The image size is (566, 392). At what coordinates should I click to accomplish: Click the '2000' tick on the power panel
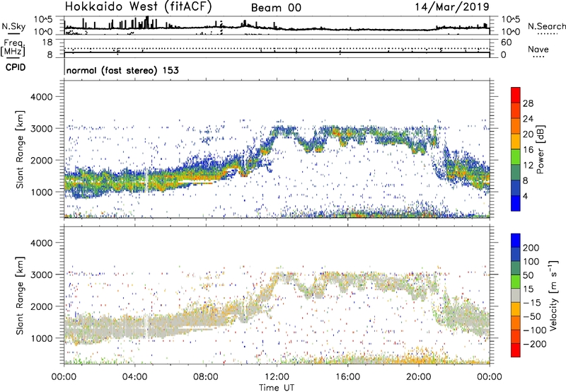coord(41,160)
